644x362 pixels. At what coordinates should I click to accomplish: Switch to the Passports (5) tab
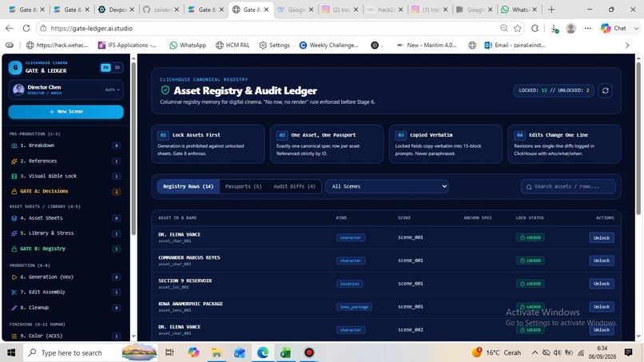click(x=243, y=186)
